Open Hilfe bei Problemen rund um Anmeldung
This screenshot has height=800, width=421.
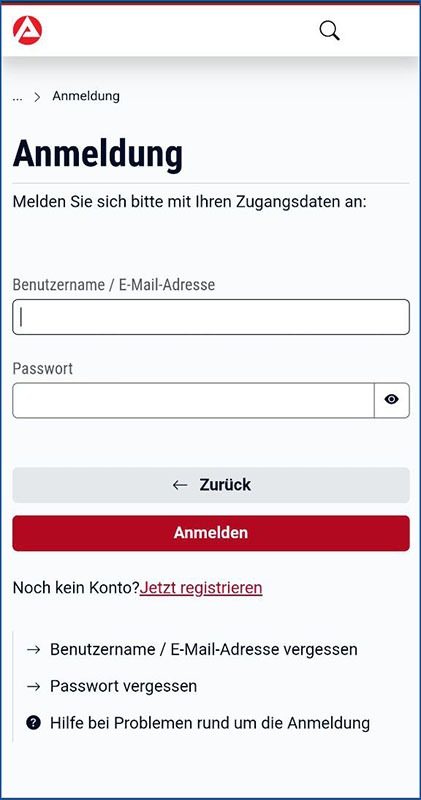(210, 723)
